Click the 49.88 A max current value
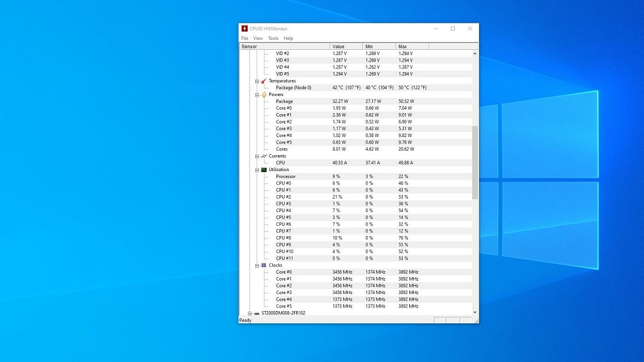The height and width of the screenshot is (362, 644). [406, 163]
